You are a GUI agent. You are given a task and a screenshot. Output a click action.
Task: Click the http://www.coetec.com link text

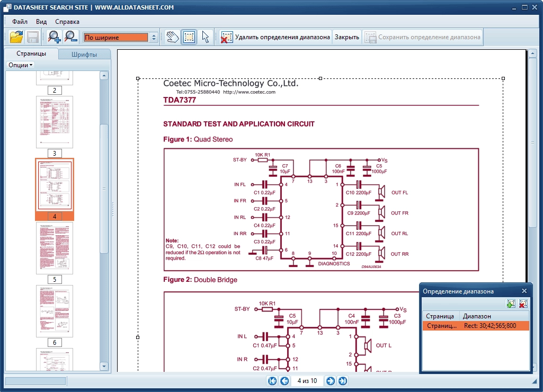(x=250, y=92)
